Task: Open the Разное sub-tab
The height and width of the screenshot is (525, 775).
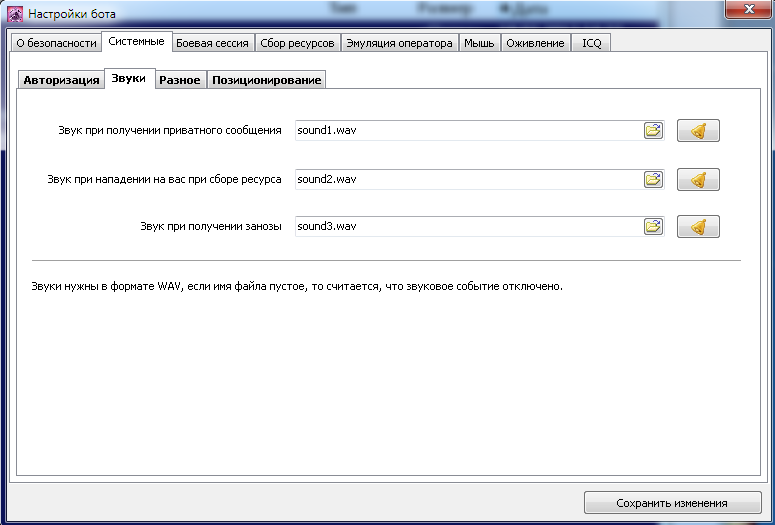Action: (180, 80)
